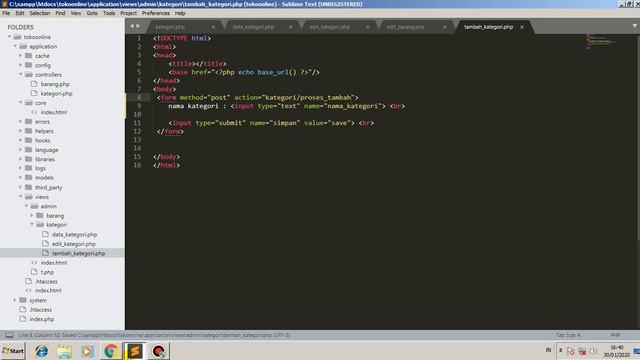Expand the language folder
The width and height of the screenshot is (640, 360).
pyautogui.click(x=21, y=149)
